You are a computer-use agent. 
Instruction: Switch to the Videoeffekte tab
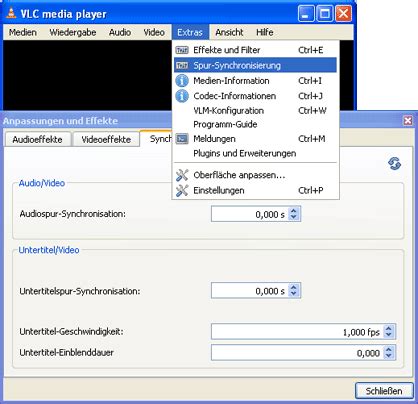[106, 139]
